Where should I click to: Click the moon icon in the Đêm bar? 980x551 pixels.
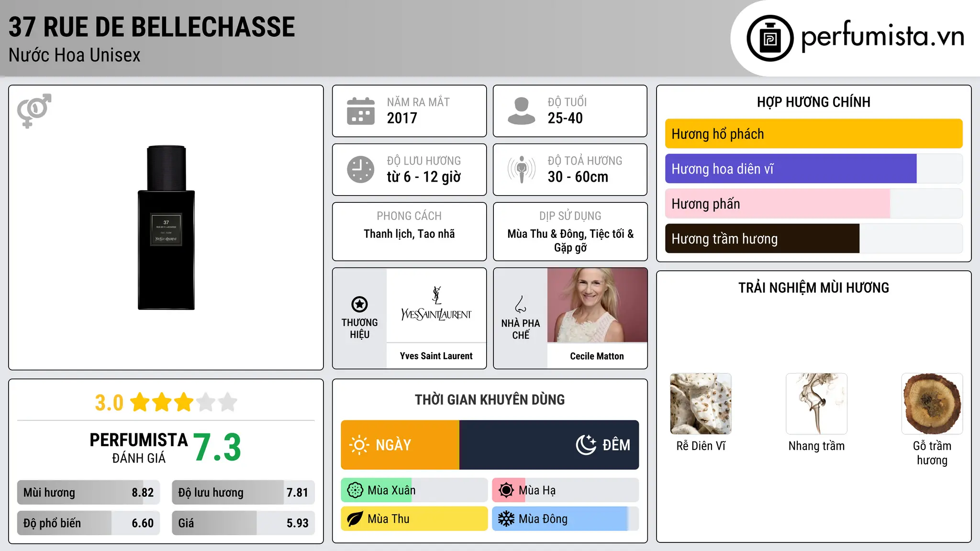click(586, 445)
